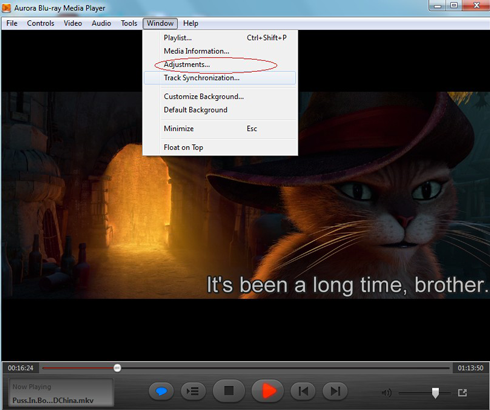
Task: Click Minimize in the Window menu
Action: pyautogui.click(x=220, y=128)
